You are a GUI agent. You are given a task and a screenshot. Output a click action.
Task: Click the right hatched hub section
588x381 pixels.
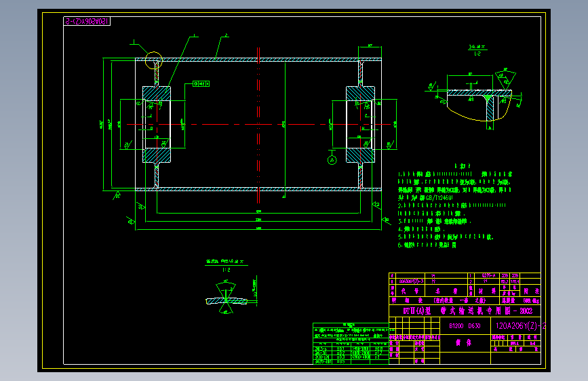360,125
